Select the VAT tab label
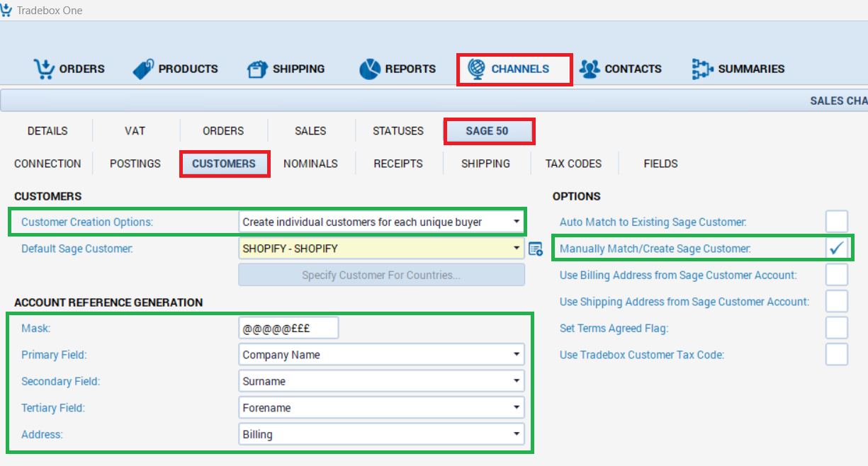The height and width of the screenshot is (466, 868). [x=135, y=131]
